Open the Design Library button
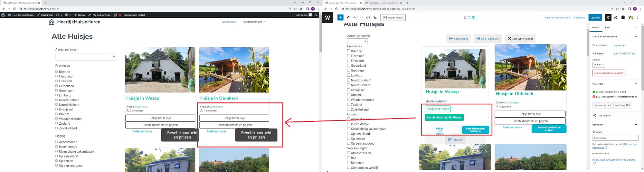 (393, 17)
